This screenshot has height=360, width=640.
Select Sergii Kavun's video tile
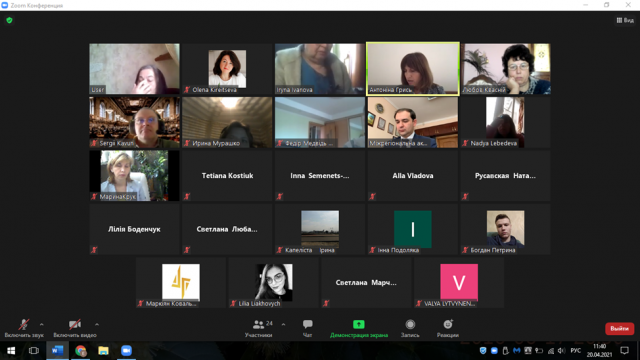(x=134, y=122)
